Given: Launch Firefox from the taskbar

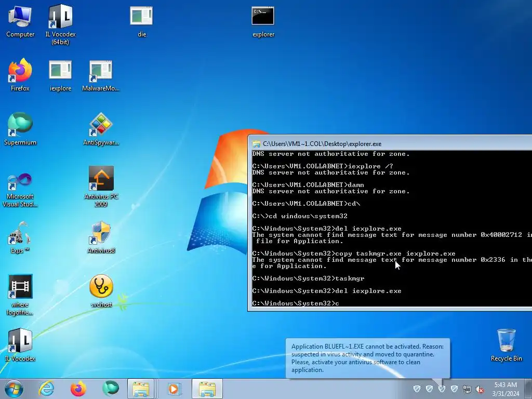Looking at the screenshot, I should point(78,389).
